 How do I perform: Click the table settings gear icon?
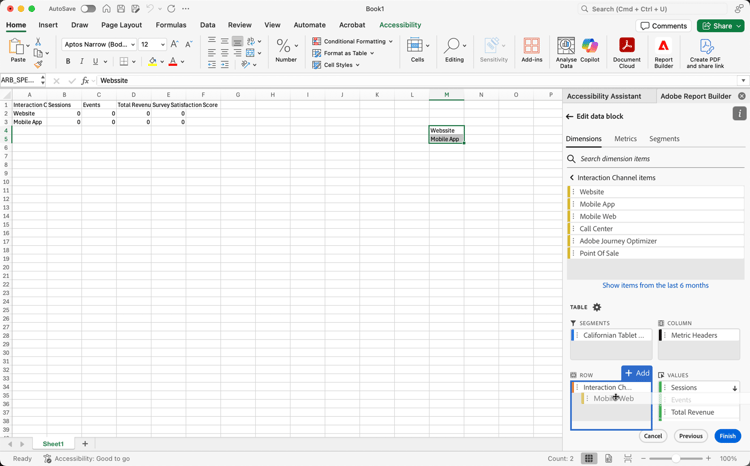pos(597,307)
